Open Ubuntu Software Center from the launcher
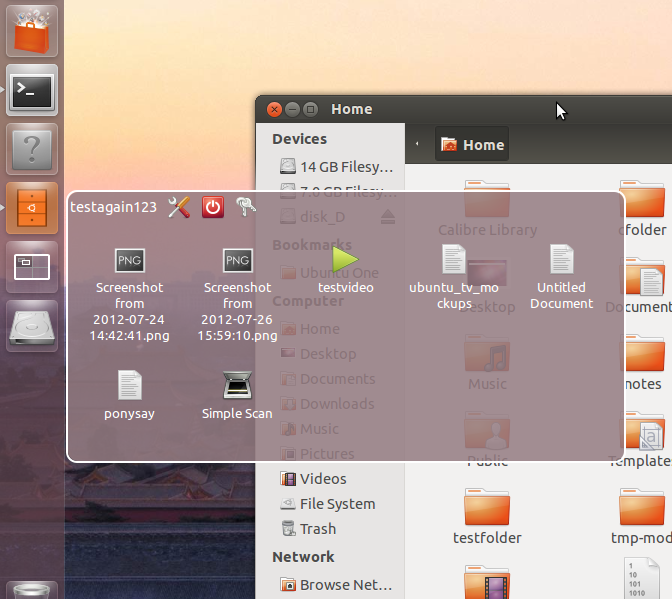The height and width of the screenshot is (599, 672). coord(32,31)
